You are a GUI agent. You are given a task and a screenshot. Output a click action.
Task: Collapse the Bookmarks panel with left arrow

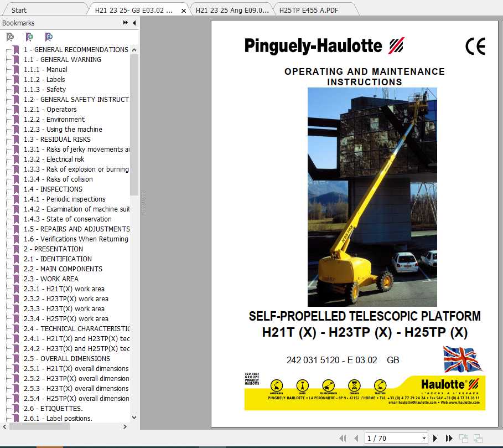click(134, 23)
